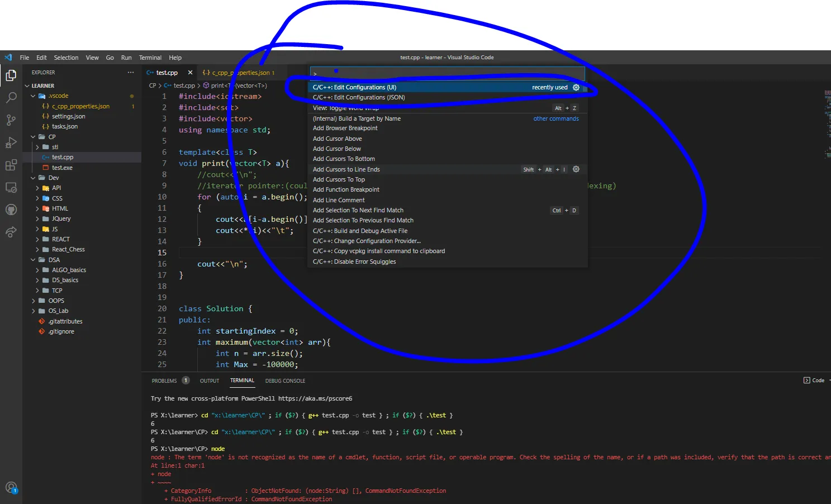Open the Run menu
The image size is (831, 504).
pos(126,58)
